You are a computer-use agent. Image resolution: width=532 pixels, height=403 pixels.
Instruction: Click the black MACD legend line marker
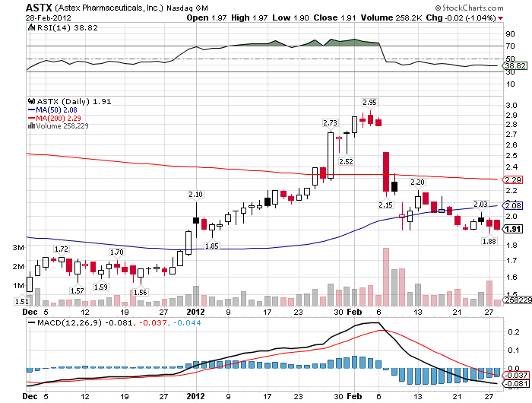pyautogui.click(x=32, y=322)
